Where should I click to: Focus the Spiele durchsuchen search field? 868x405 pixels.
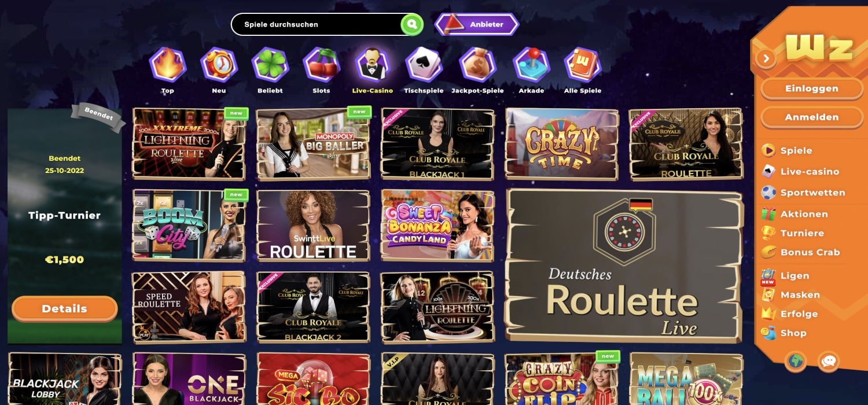click(317, 24)
